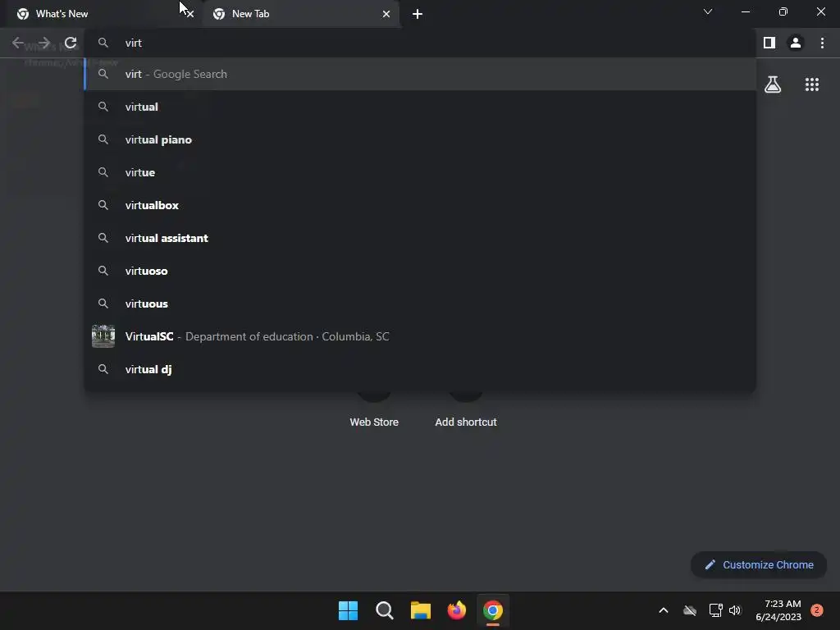Click the search magnifier in the omnibox

(103, 43)
